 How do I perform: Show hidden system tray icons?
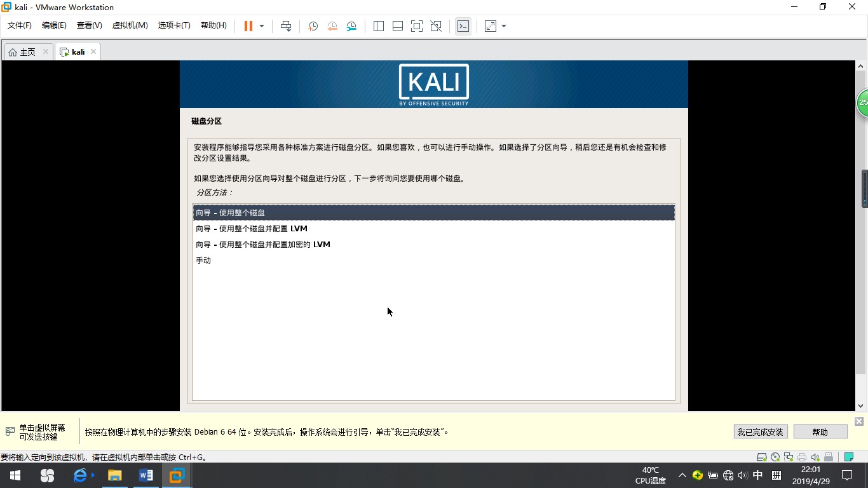tap(682, 475)
